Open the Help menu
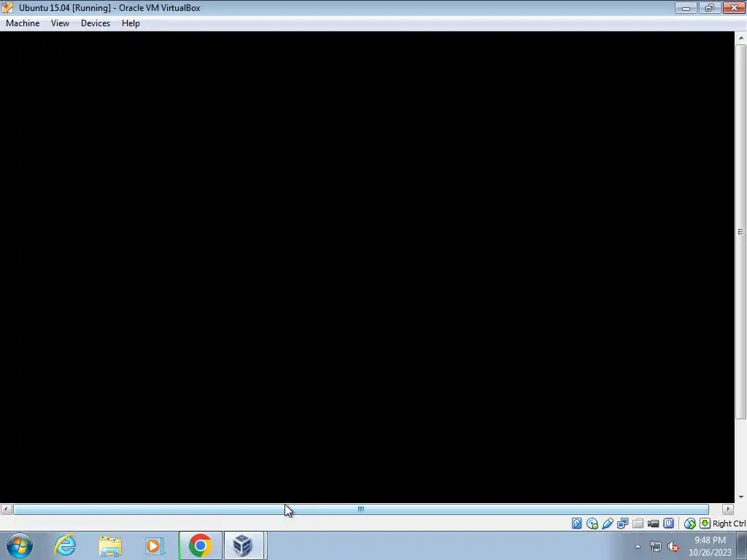This screenshot has width=747, height=560. (x=131, y=23)
